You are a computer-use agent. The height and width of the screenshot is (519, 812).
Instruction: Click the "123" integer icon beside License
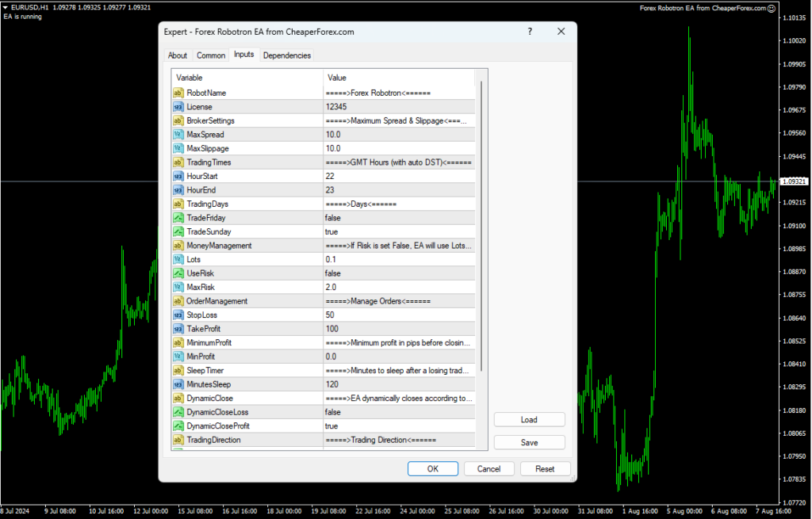tap(178, 106)
